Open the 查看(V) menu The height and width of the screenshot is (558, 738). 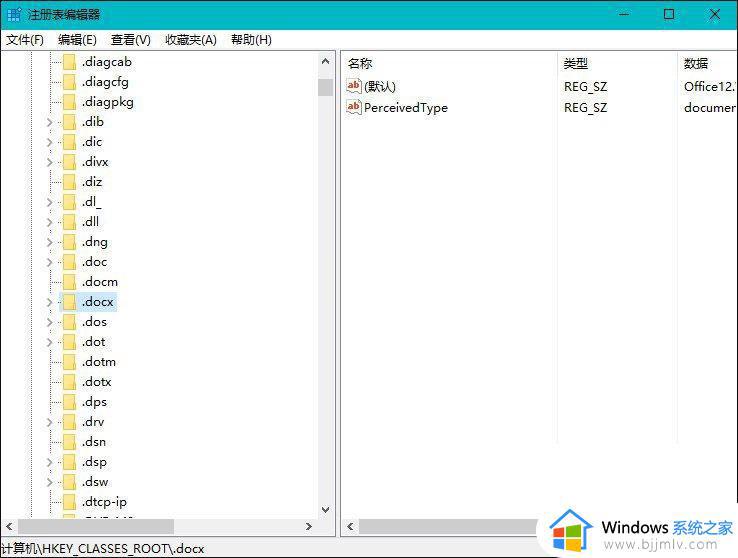click(x=130, y=40)
